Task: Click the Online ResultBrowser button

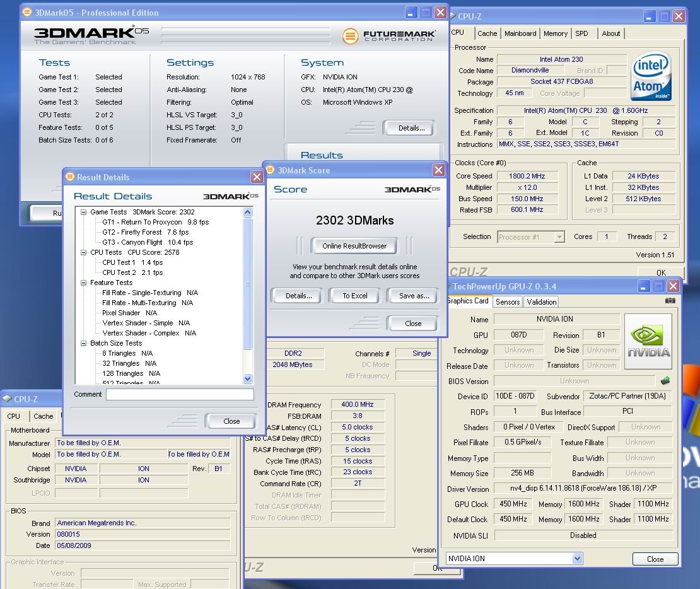Action: pos(354,246)
